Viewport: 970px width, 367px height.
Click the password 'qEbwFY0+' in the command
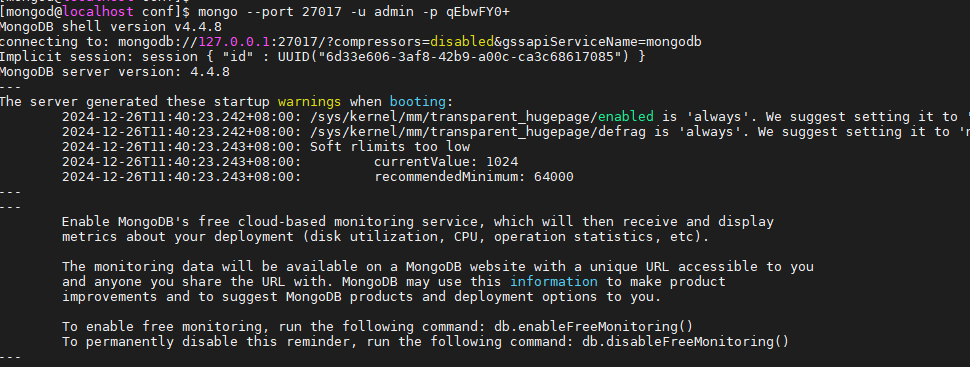tap(479, 12)
